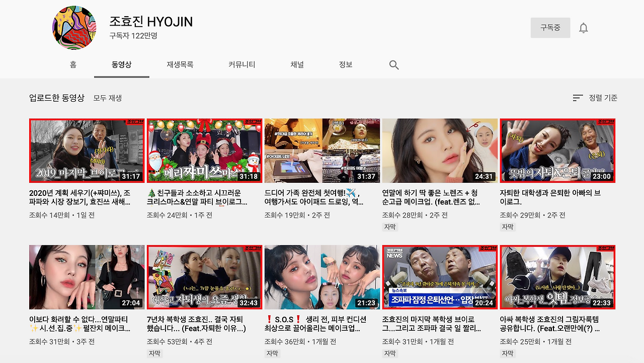The width and height of the screenshot is (644, 363).
Task: Open the 재생목록 tab
Action: (x=180, y=64)
